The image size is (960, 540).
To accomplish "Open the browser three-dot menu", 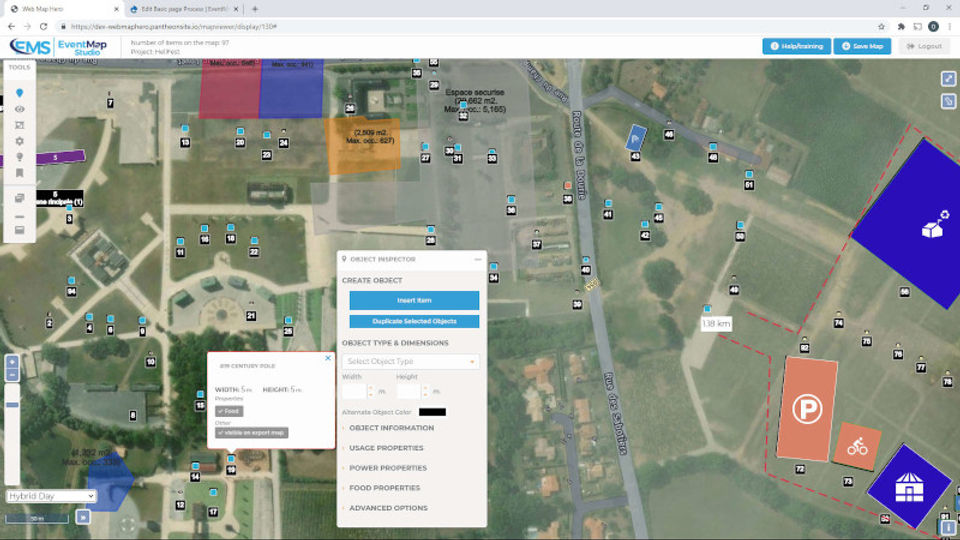I will (950, 27).
